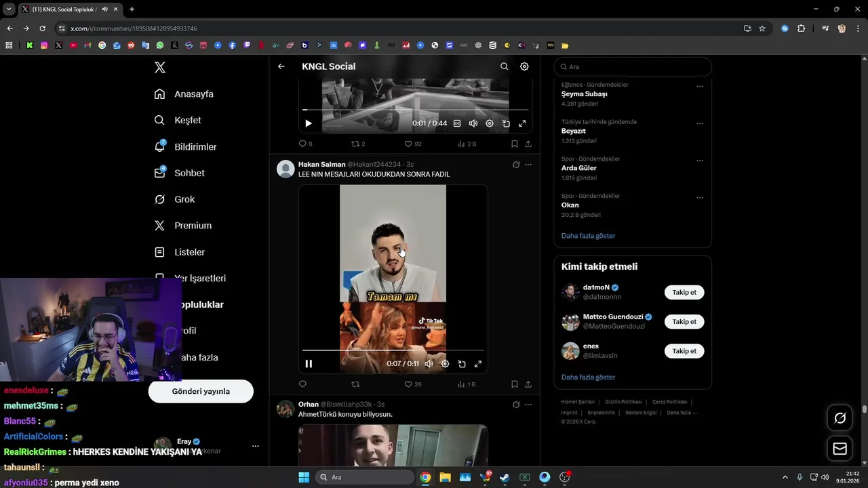Click the Gönderi yayınla button
The height and width of the screenshot is (488, 868).
(x=201, y=391)
